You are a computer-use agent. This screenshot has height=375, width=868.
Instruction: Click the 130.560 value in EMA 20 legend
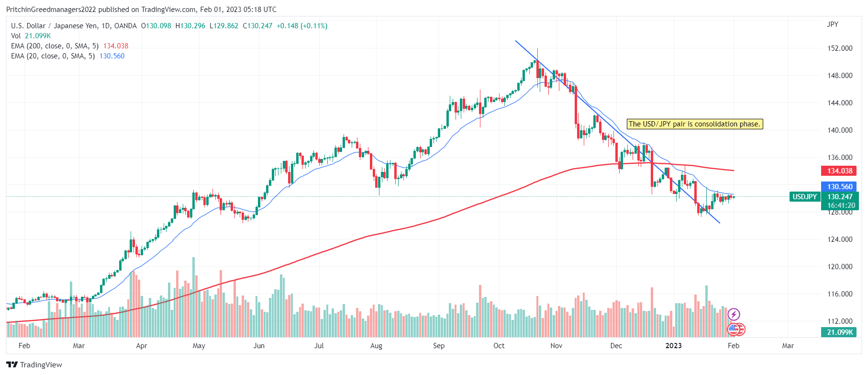coord(112,56)
